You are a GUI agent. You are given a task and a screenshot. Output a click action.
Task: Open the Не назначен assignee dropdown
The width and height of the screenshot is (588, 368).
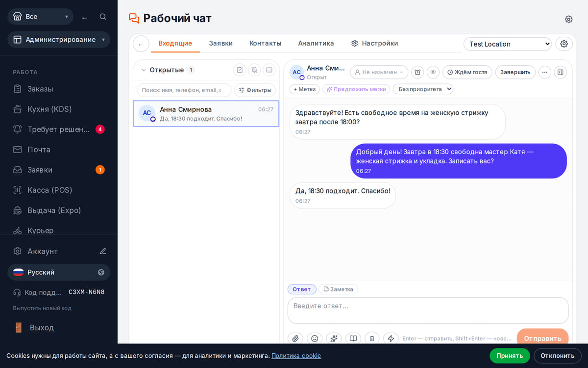point(379,72)
